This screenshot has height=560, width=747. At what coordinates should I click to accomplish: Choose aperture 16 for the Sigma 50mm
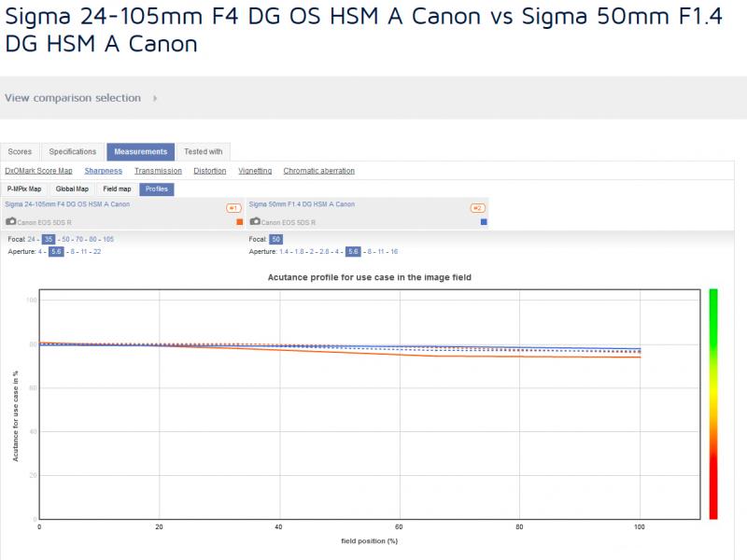pyautogui.click(x=394, y=251)
